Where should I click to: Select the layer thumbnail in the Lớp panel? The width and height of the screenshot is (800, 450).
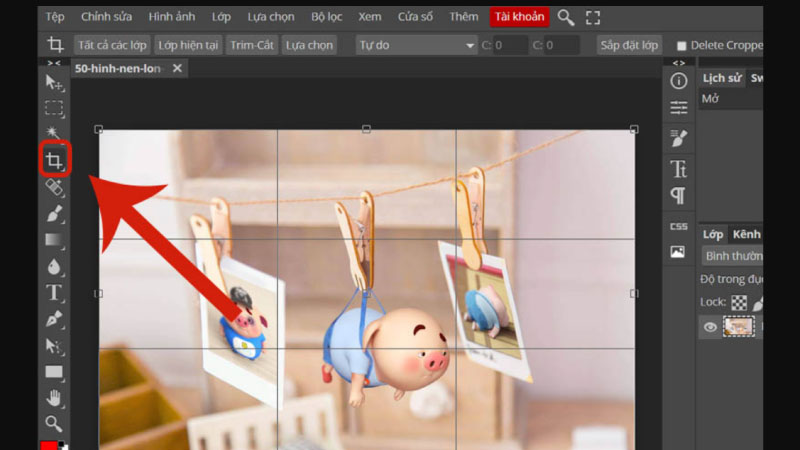[738, 327]
